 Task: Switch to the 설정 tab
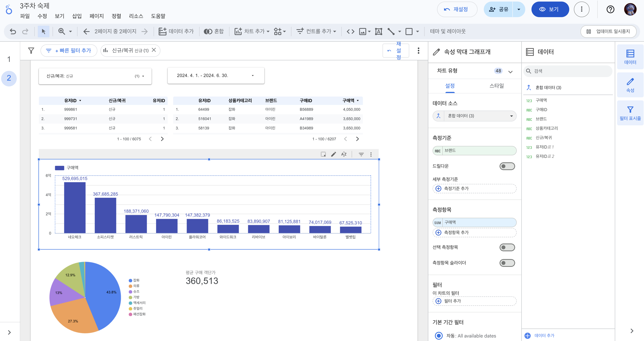[x=450, y=86]
